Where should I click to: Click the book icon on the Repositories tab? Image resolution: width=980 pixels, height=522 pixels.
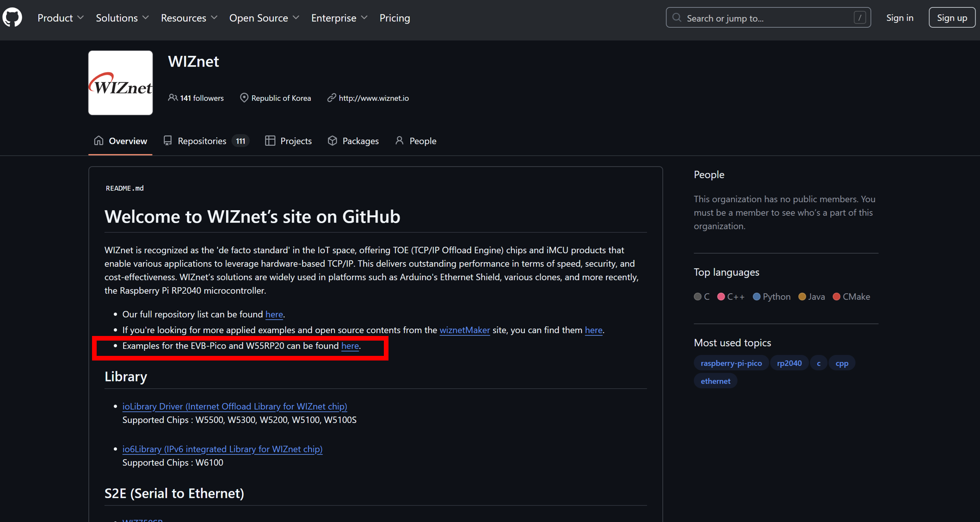[x=167, y=140]
